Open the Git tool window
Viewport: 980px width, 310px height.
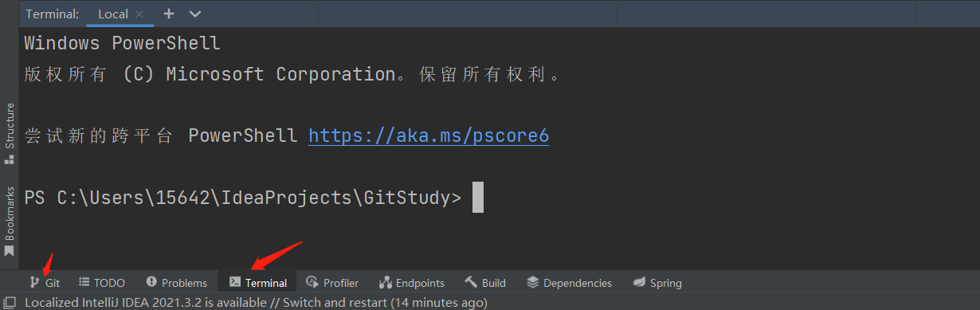45,282
